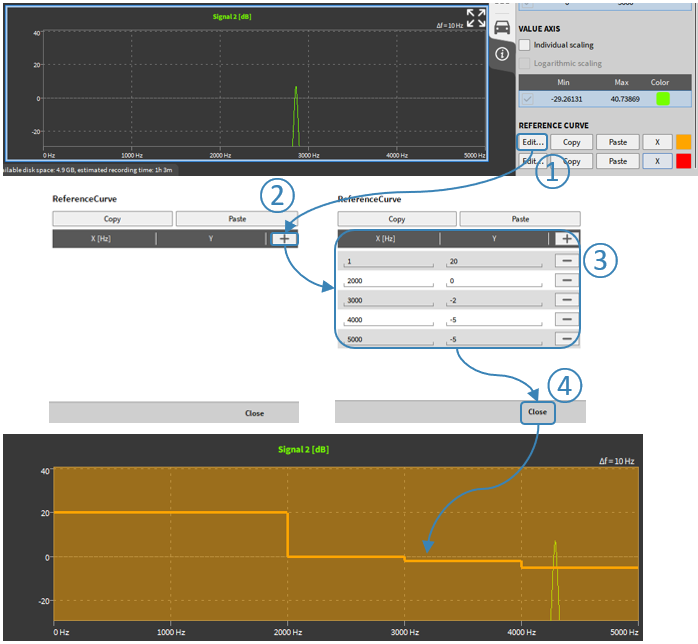Enable the Individual scaling checkbox

(x=525, y=45)
